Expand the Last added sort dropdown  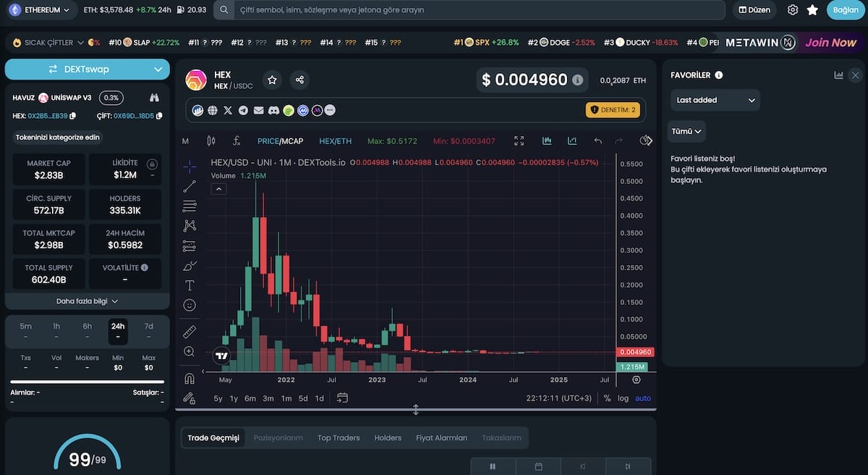click(x=715, y=100)
